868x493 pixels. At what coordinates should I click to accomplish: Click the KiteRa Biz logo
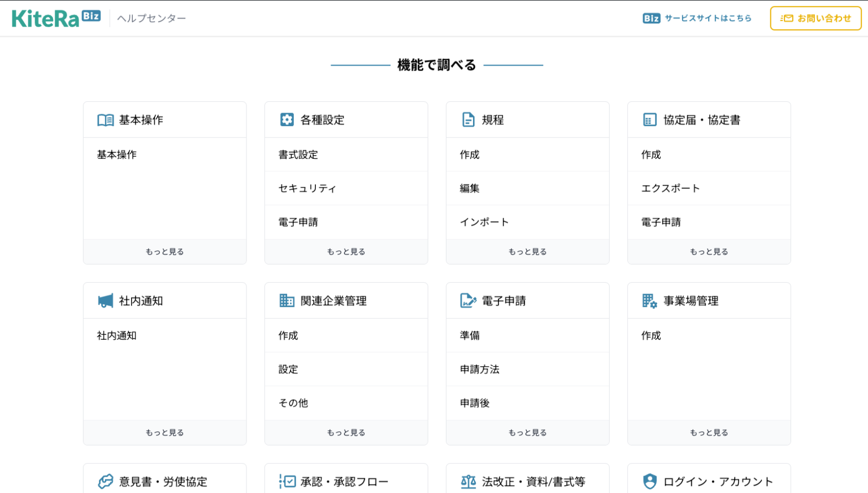point(56,18)
